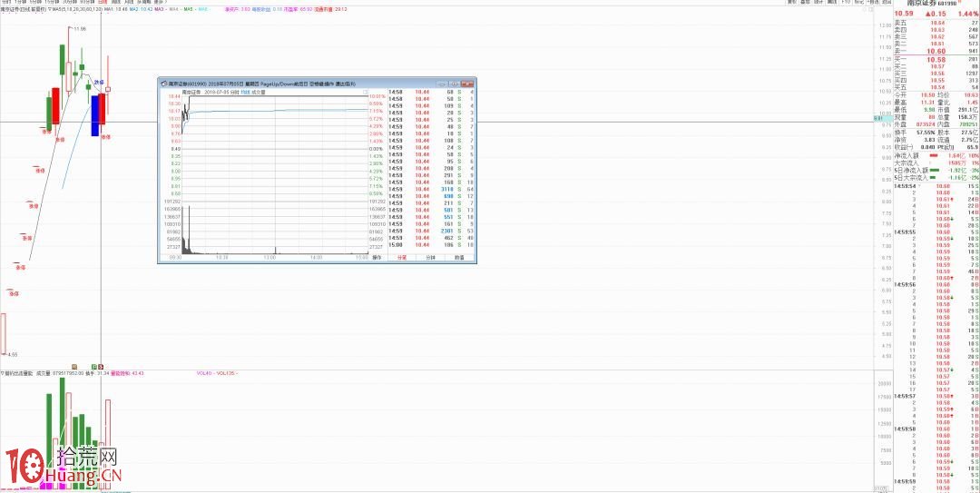This screenshot has width=980, height=493.
Task: Select 分钟 tab in popup window
Action: (x=431, y=257)
